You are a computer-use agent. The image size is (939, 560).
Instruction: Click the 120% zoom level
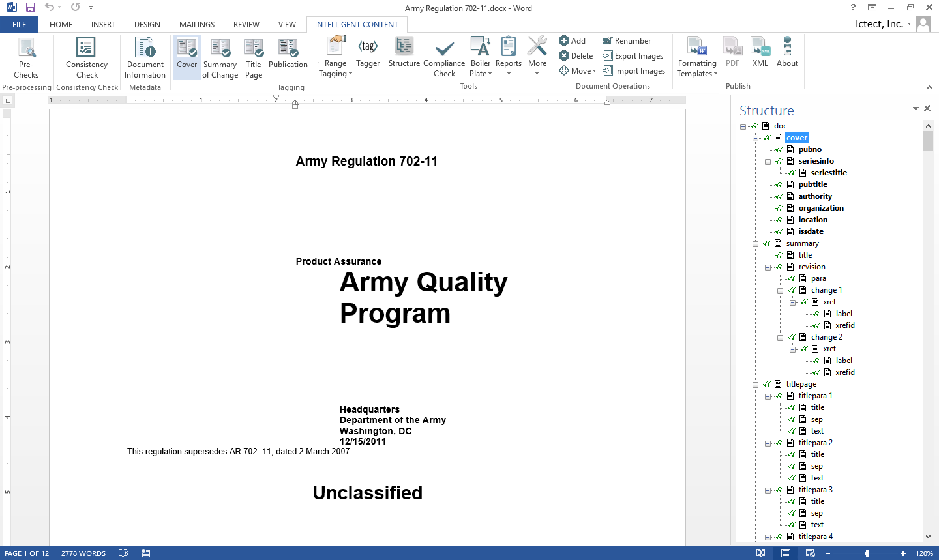[x=924, y=553]
